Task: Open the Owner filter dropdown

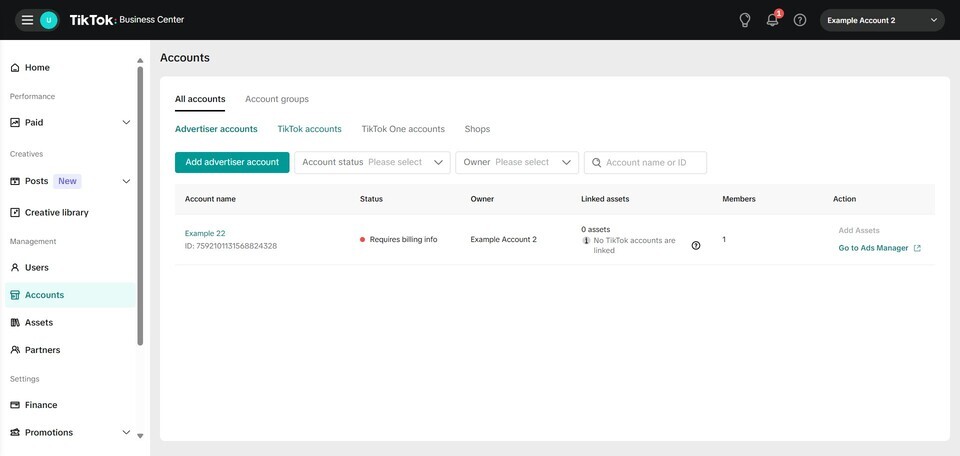Action: pos(517,162)
